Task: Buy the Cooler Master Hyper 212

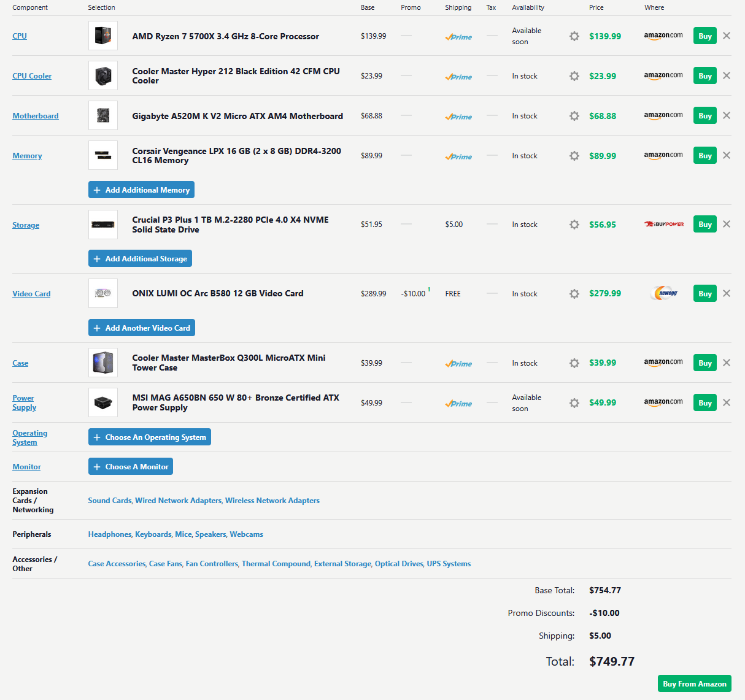Action: point(705,75)
